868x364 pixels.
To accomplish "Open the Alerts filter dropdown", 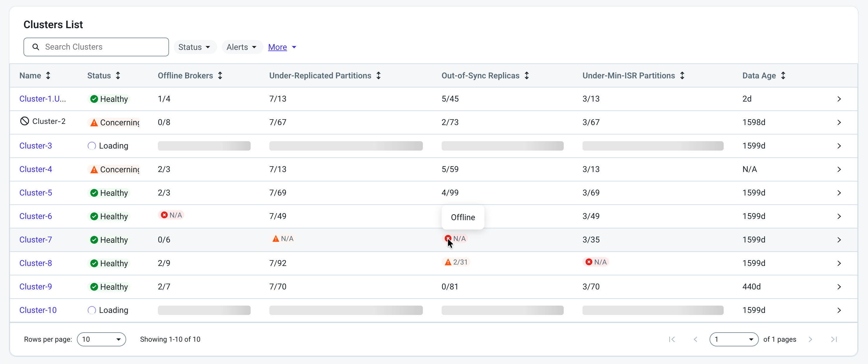I will (x=242, y=47).
